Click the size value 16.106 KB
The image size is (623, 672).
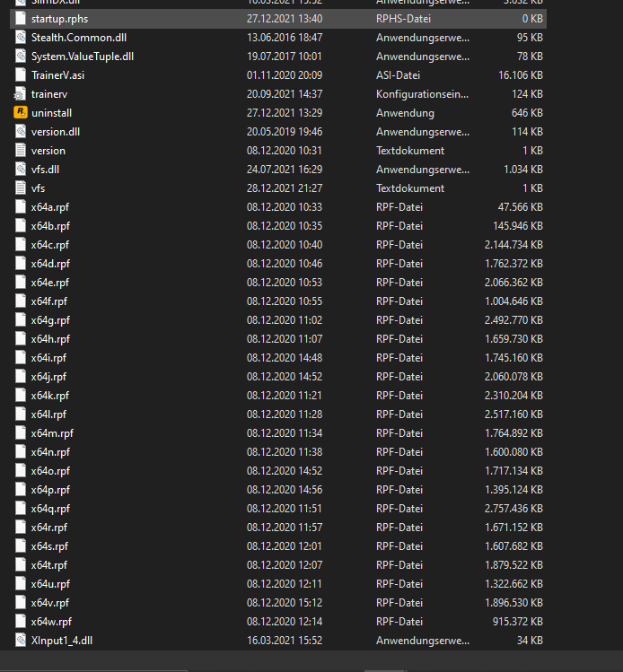[520, 75]
